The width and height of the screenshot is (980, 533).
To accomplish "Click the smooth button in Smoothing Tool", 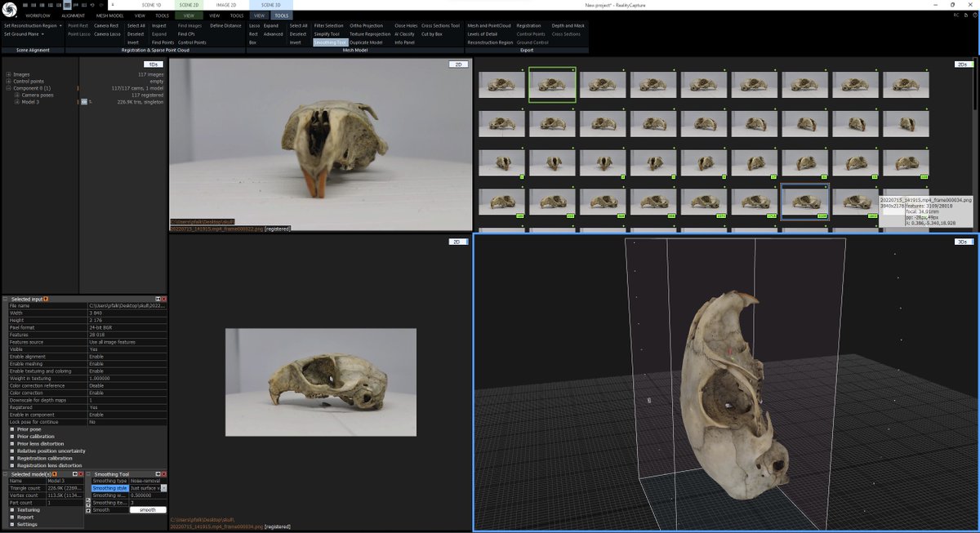I will click(148, 510).
